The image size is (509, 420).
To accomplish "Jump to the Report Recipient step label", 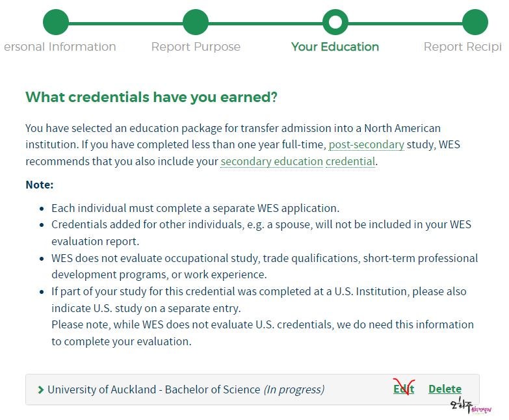I will (x=463, y=47).
